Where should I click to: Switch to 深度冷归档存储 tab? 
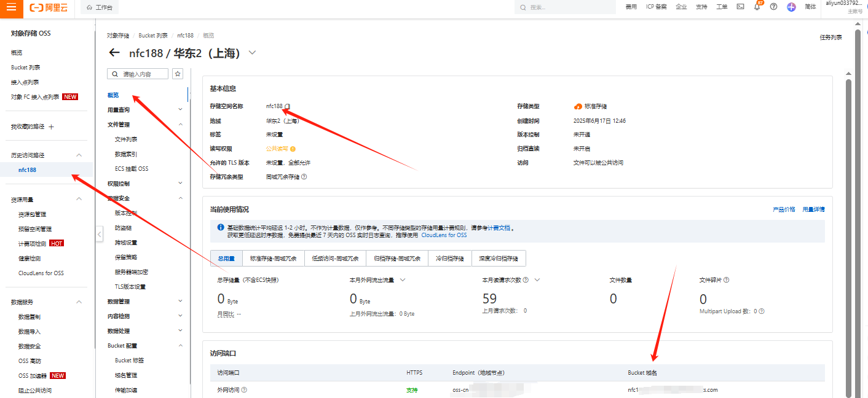pos(499,259)
